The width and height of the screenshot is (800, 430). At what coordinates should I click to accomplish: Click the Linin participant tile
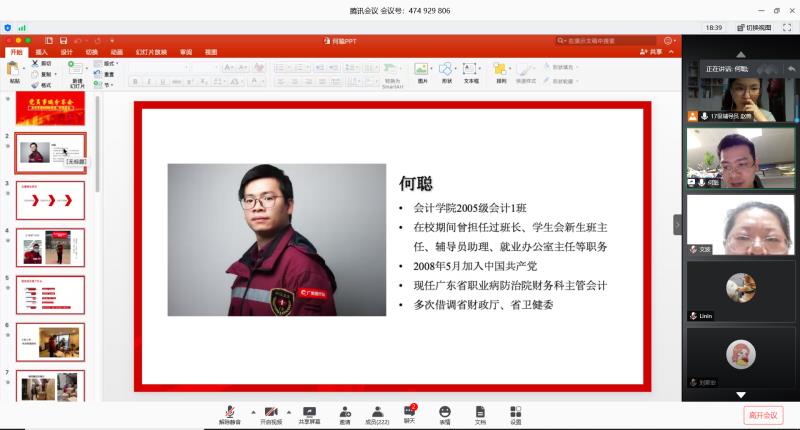(741, 291)
